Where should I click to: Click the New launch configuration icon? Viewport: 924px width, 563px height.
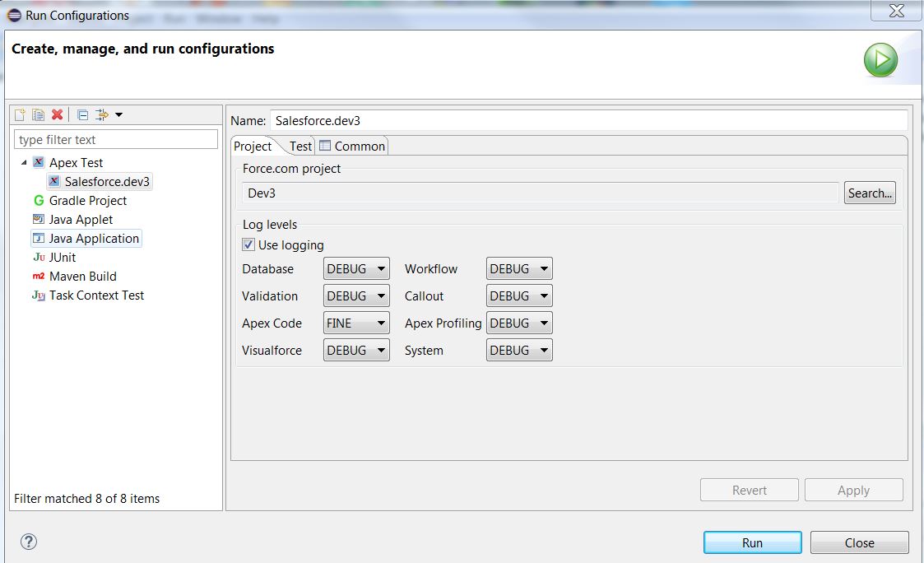[x=20, y=114]
